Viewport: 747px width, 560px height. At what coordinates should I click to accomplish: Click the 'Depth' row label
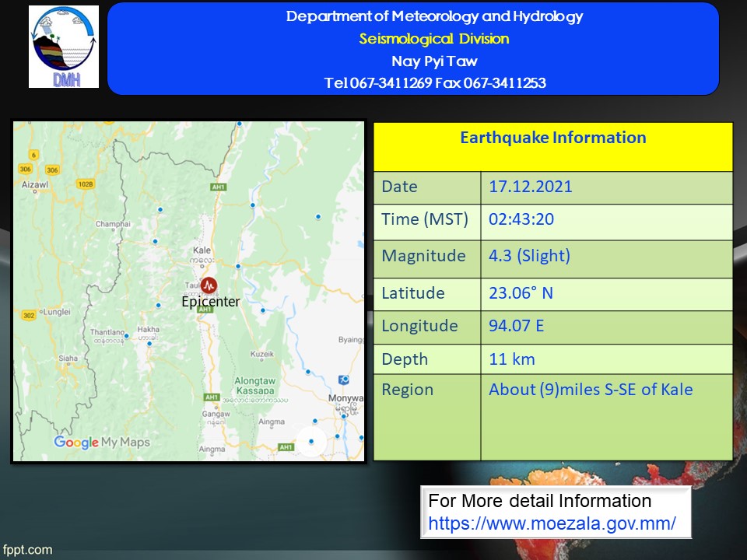click(405, 359)
